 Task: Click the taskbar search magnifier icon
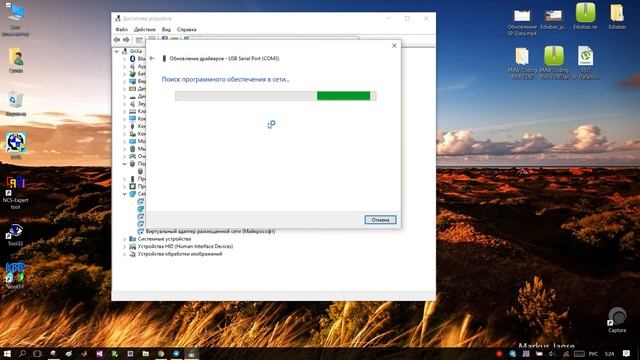(x=22, y=353)
